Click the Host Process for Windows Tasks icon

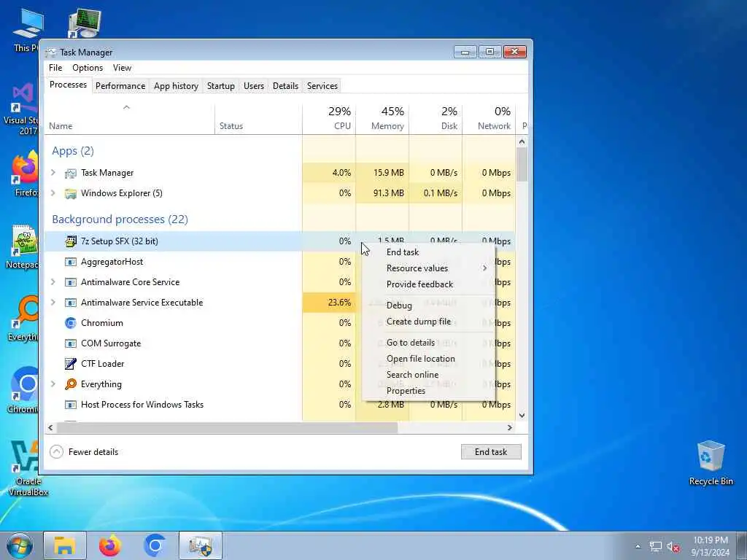71,405
